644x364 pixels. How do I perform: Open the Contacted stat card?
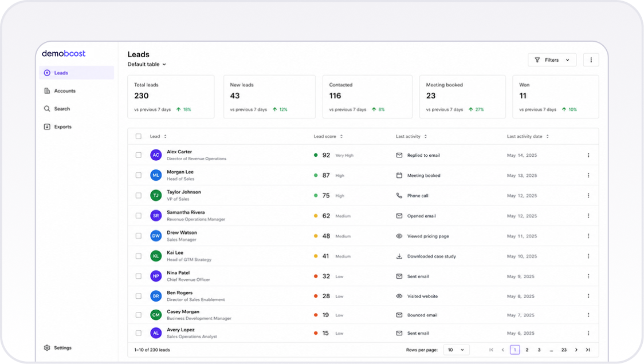pyautogui.click(x=367, y=97)
